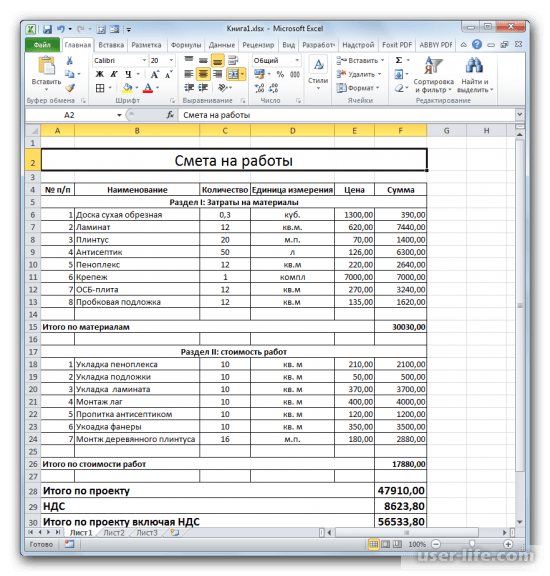The image size is (550, 576).
Task: Click the 000 thousands separator icon
Action: (x=295, y=74)
